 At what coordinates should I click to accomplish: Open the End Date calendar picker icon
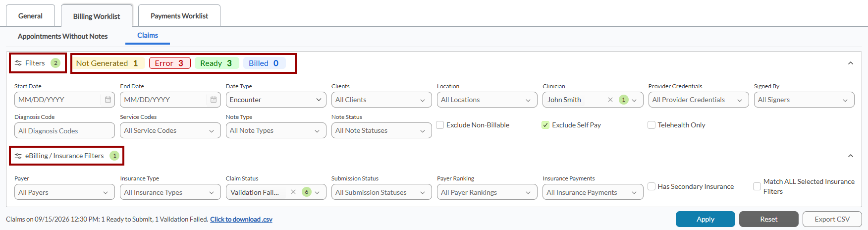click(x=214, y=100)
